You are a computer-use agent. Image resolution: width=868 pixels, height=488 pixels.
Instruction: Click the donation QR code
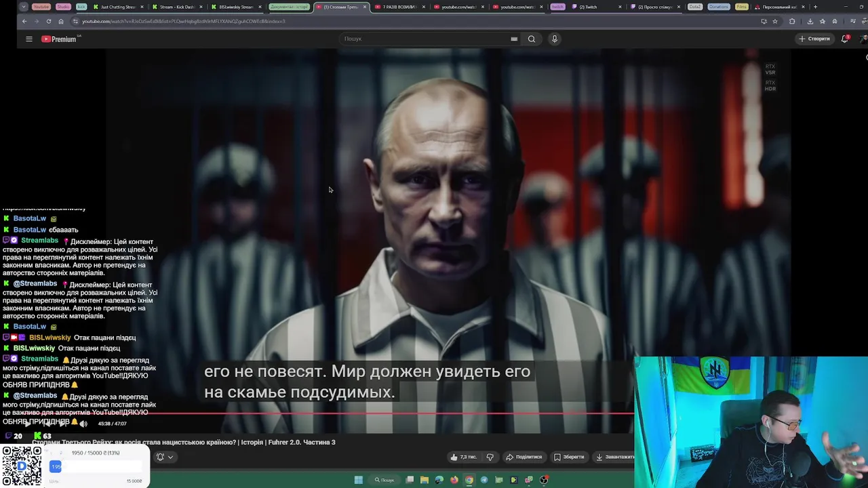click(x=22, y=466)
